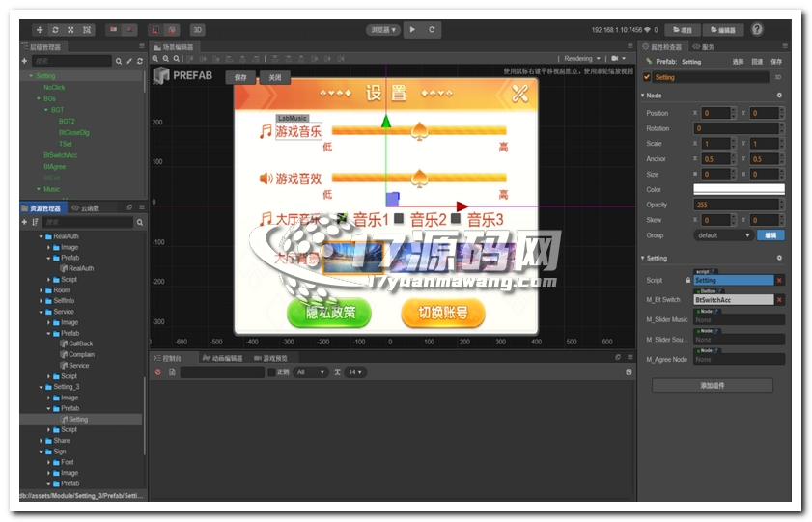Click the refresh icon in hierarchy panel
Viewport: 812px width, 522px height.
[140, 61]
